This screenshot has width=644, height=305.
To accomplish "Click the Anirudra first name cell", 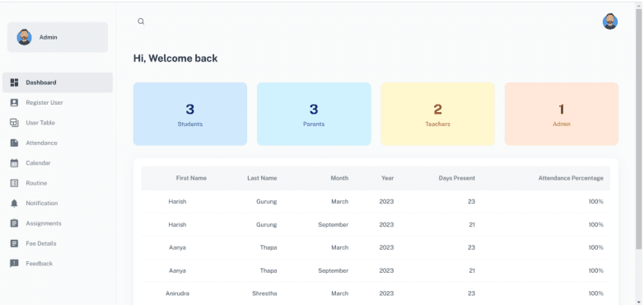I will click(x=177, y=294).
